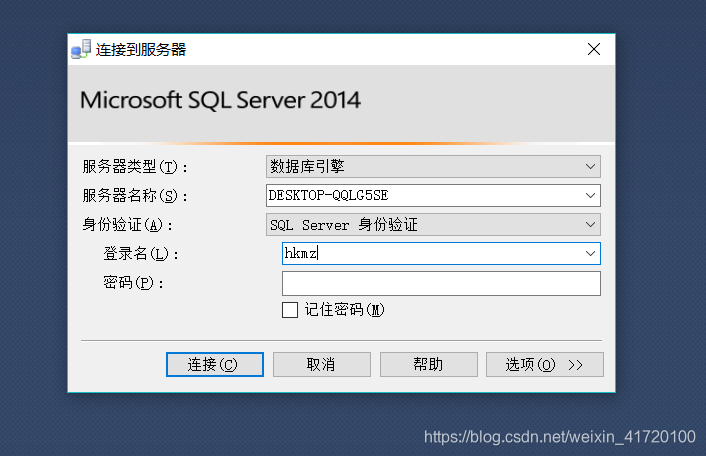The image size is (706, 456).
Task: Focus the login name field containing hkmz
Action: pos(432,253)
